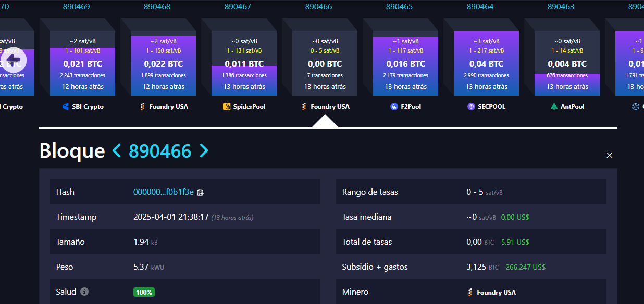Click block height number 890465
Image resolution: width=644 pixels, height=304 pixels.
[399, 7]
